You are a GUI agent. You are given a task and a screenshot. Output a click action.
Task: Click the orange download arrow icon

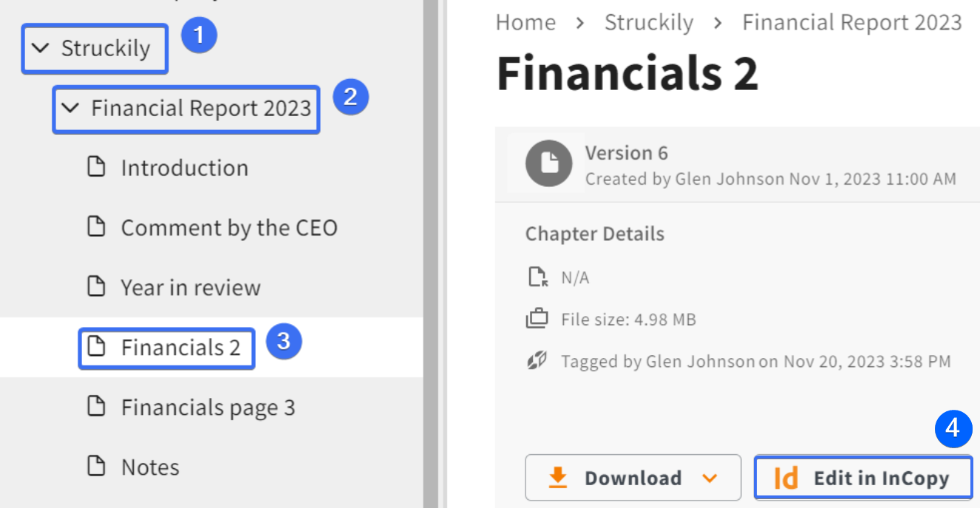[558, 478]
